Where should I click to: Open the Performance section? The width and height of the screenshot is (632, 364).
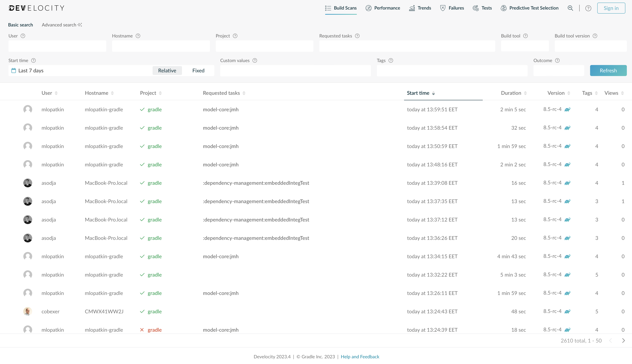(x=383, y=8)
